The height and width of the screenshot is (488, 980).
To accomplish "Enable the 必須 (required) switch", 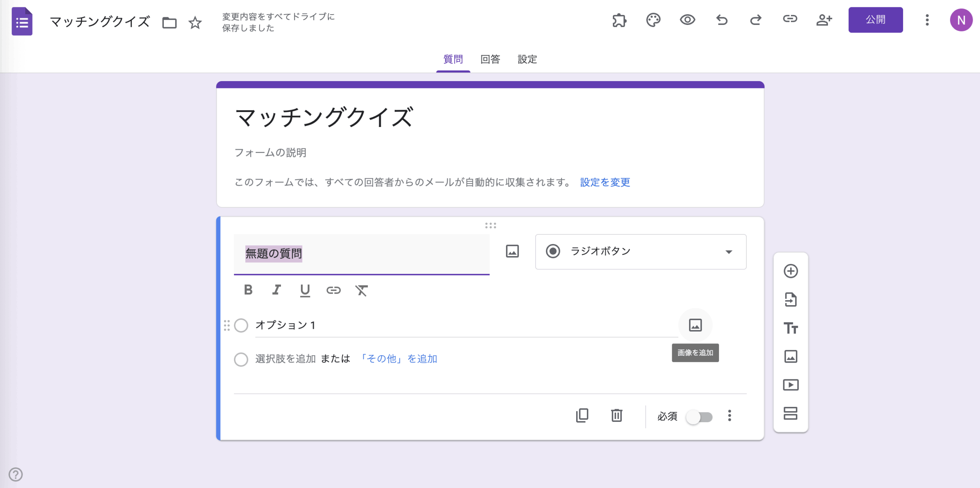I will click(700, 416).
